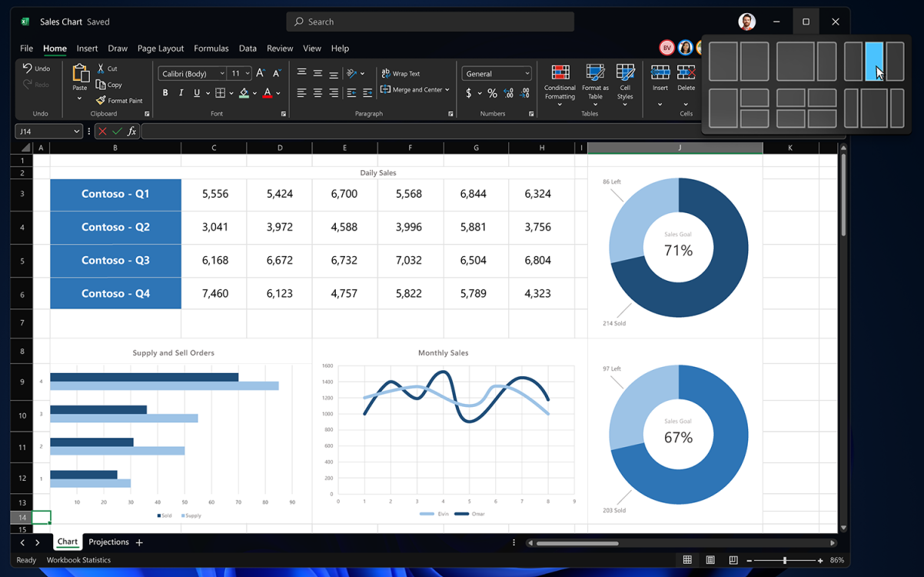Screen dimensions: 924x577
Task: Decrease indent in the Paragraph group
Action: [x=351, y=93]
